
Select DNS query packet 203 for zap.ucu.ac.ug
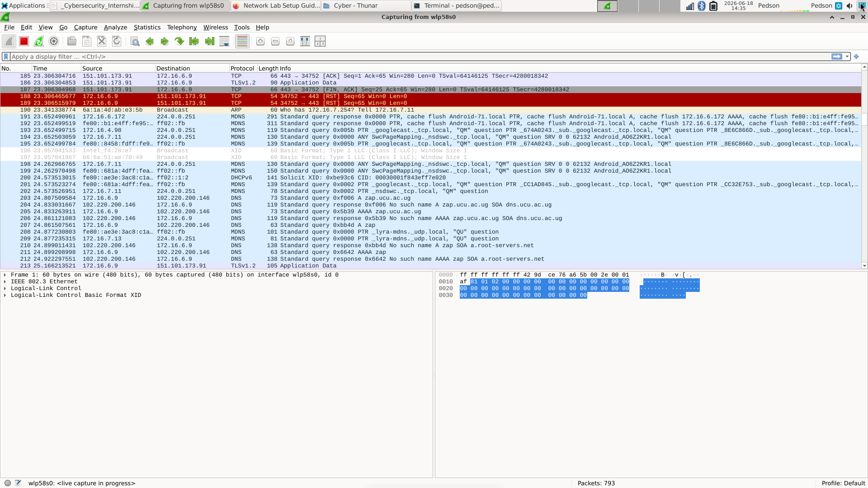pyautogui.click(x=430, y=198)
